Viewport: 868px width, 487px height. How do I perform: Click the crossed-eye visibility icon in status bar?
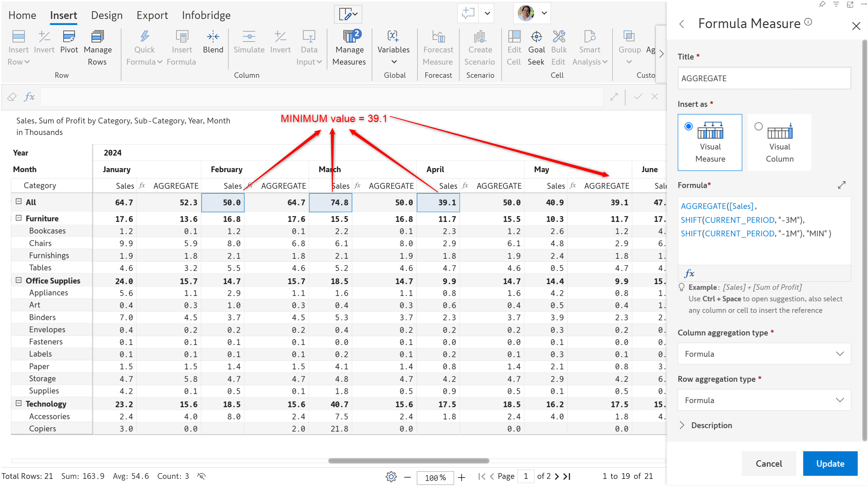pos(201,476)
